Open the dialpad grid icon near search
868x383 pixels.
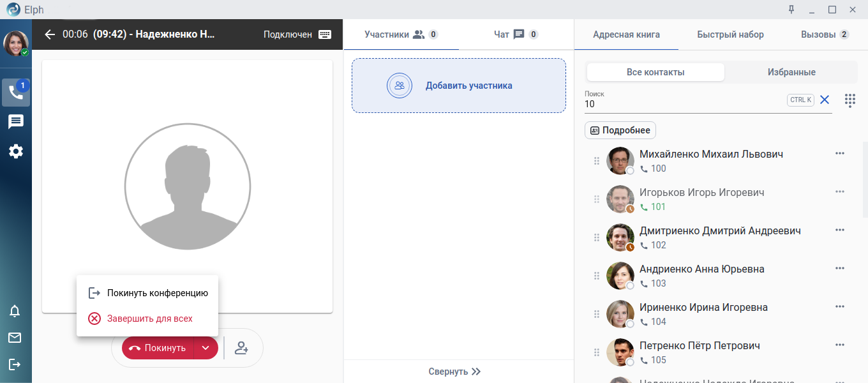coord(849,100)
